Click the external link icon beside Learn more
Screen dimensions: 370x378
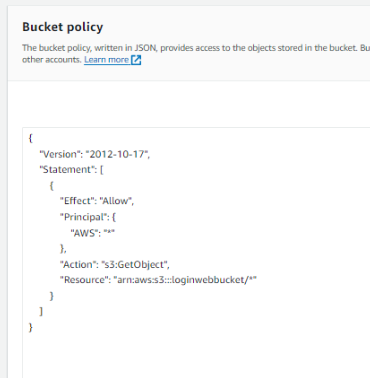click(x=136, y=60)
